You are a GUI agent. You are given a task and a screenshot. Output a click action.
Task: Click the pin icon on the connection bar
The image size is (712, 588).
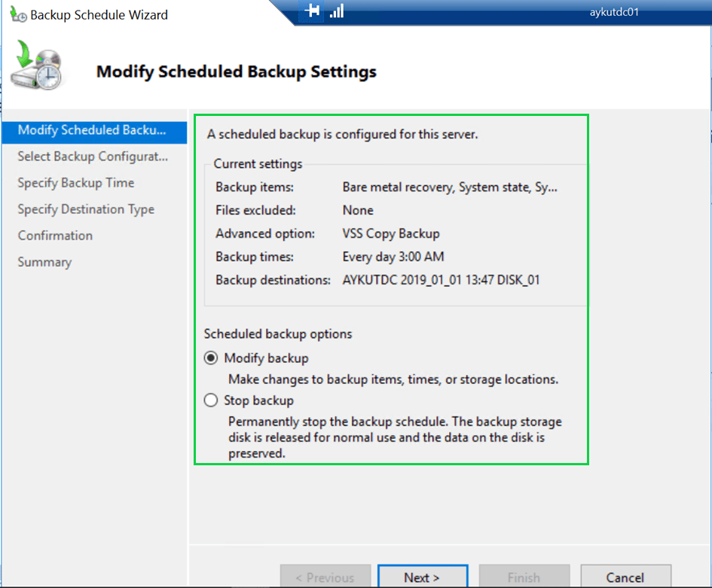coord(312,11)
